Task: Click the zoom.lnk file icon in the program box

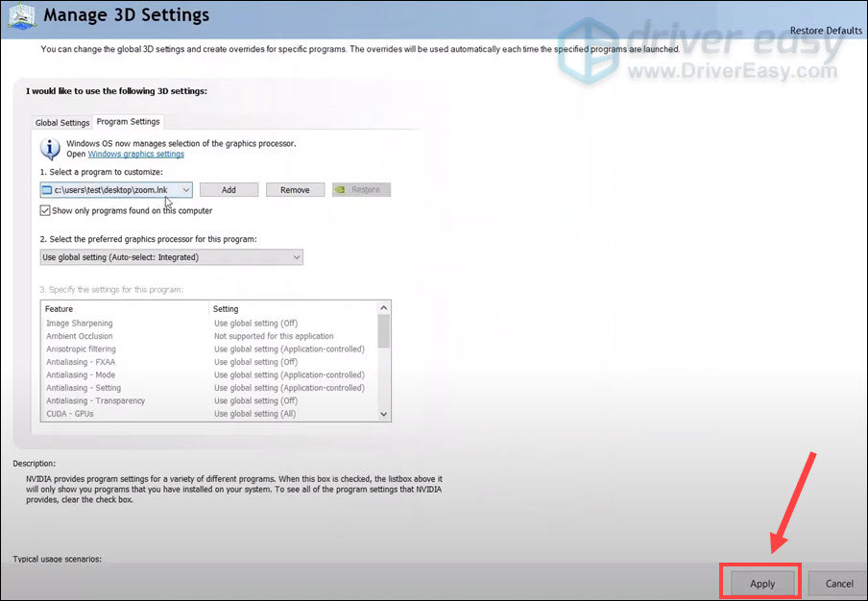Action: [x=47, y=189]
